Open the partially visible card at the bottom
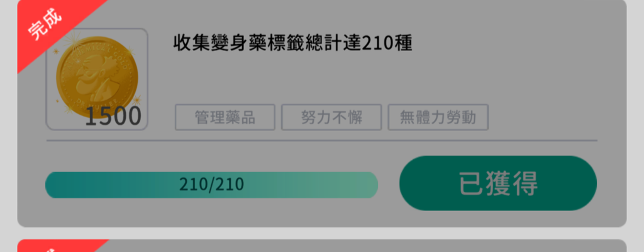Viewport: 644px width, 252px height. click(x=322, y=246)
